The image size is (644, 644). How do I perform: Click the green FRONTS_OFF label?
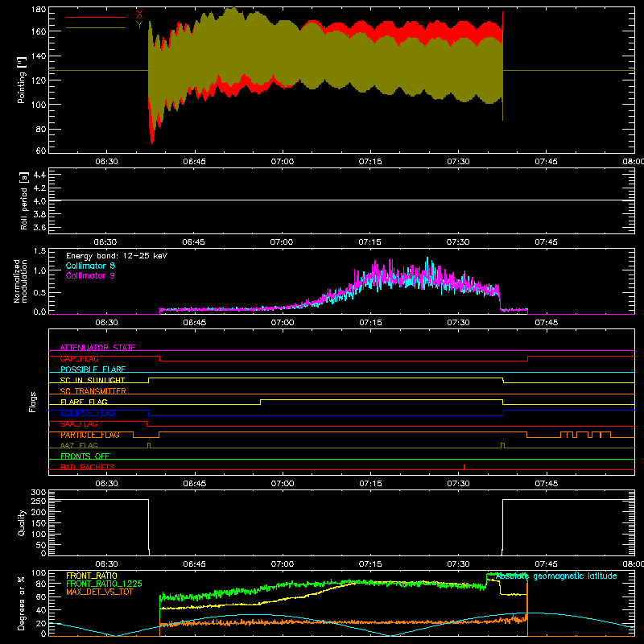pyautogui.click(x=85, y=456)
